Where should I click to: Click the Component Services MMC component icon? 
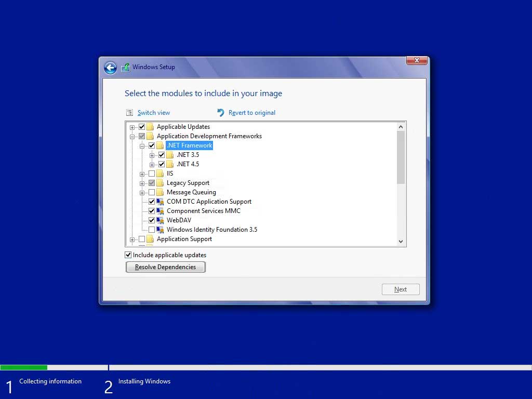tap(160, 211)
